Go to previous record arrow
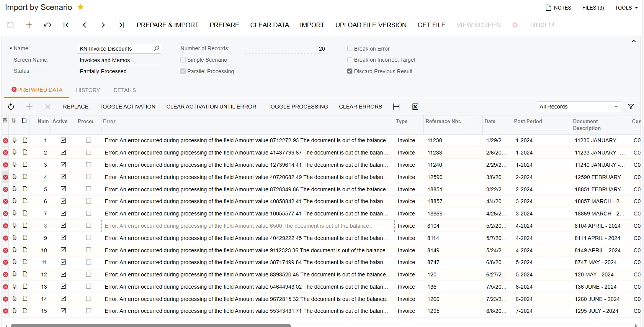 [85, 25]
